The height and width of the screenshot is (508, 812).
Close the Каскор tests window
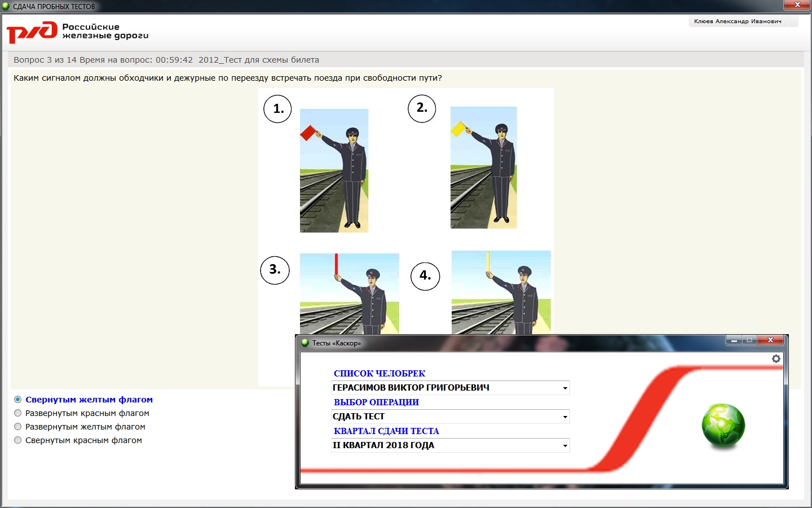770,340
